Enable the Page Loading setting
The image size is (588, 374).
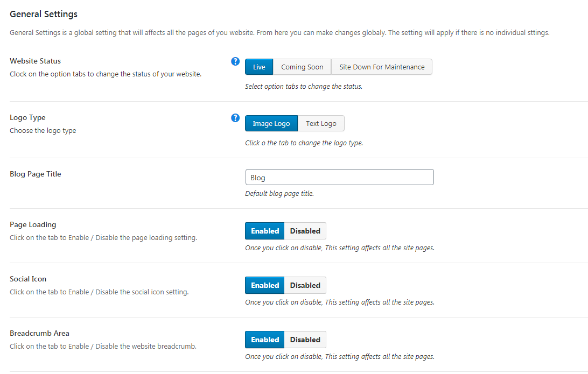[x=265, y=231]
